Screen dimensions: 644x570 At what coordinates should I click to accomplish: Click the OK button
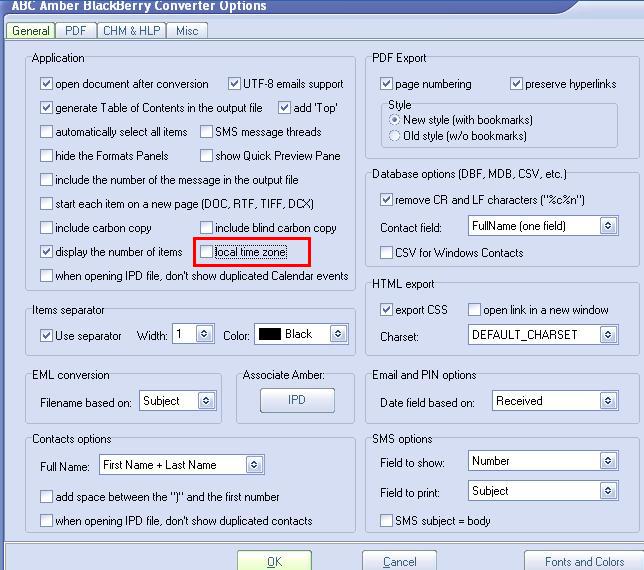pos(274,561)
